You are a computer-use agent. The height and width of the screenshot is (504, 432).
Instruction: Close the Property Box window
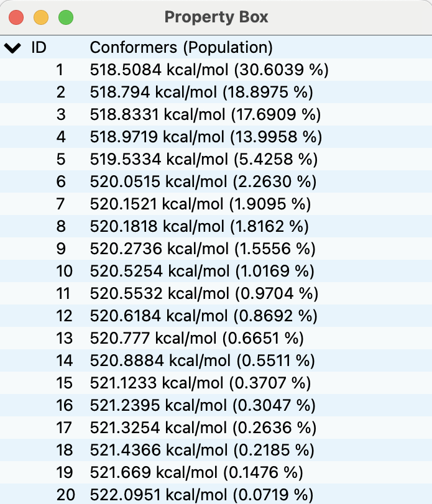point(16,17)
